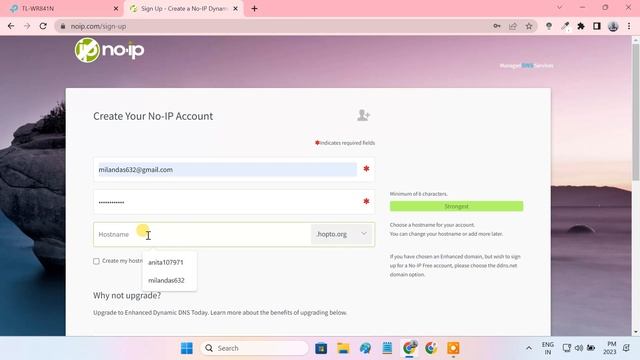Screen dimensions: 640x360
Task: Open network icon in system tray
Action: (567, 348)
